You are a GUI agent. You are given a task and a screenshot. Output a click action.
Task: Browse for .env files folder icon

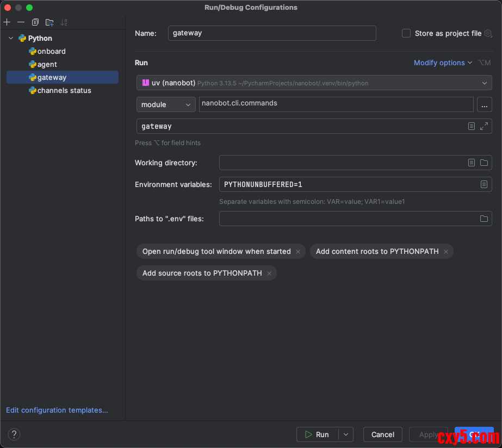click(x=484, y=219)
